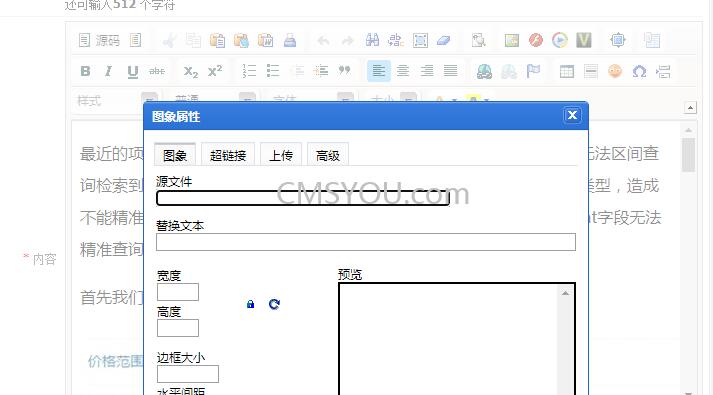Click the green V video icon
The image size is (713, 395).
point(584,40)
